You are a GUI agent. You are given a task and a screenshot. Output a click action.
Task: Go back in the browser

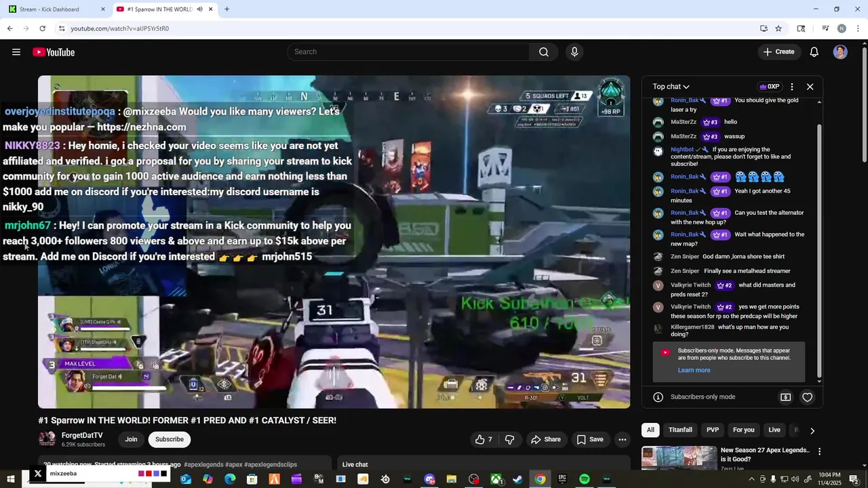pos(9,28)
